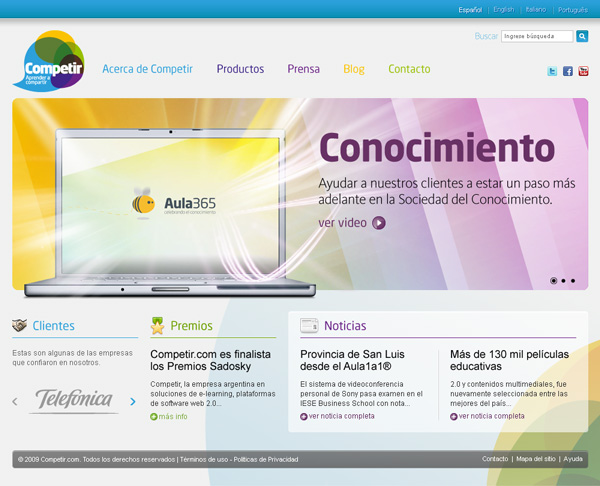Click 'ver noticia completa' for San Luis
The width and height of the screenshot is (600, 486).
[341, 416]
